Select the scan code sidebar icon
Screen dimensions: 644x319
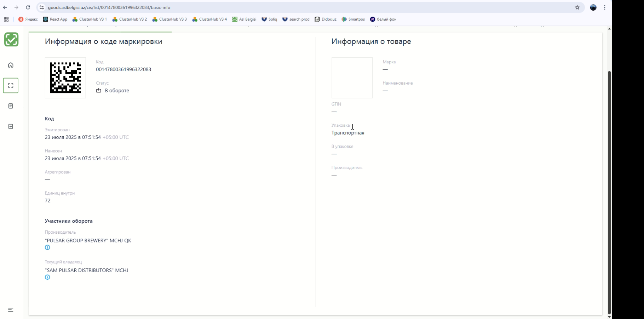point(11,86)
